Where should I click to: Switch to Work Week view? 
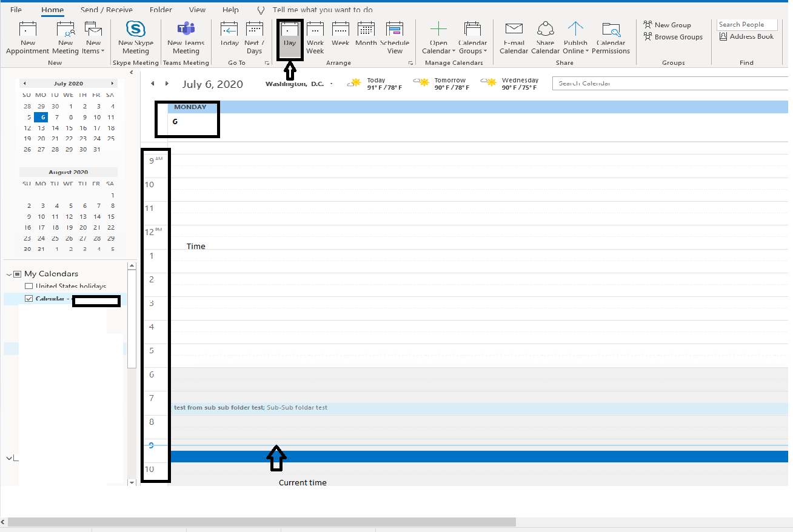tap(315, 38)
